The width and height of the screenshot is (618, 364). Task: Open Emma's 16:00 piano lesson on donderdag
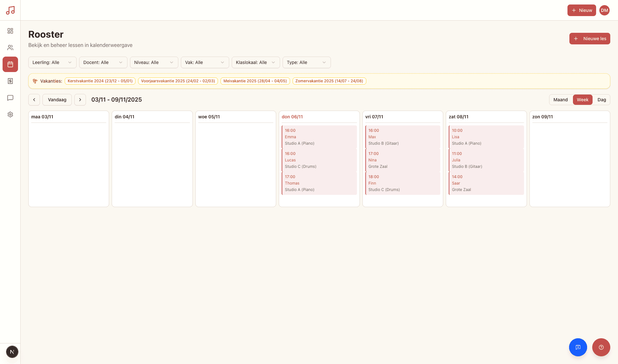tap(319, 137)
